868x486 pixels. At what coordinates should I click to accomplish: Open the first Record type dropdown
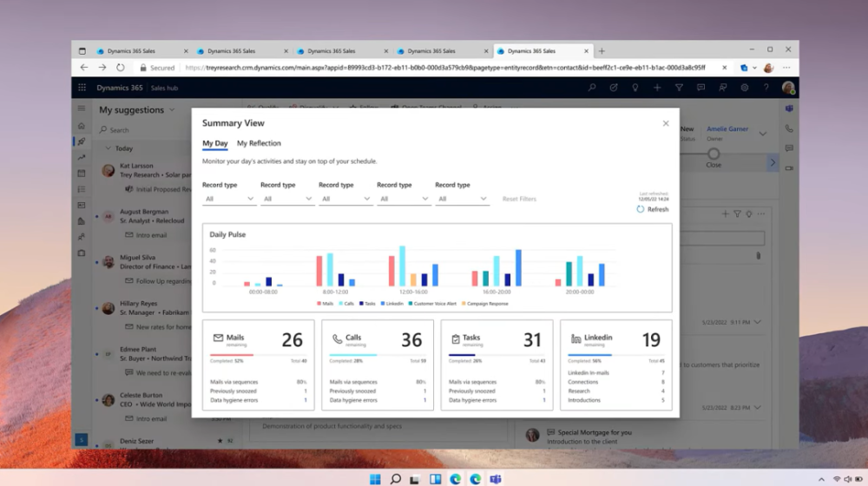pyautogui.click(x=228, y=199)
